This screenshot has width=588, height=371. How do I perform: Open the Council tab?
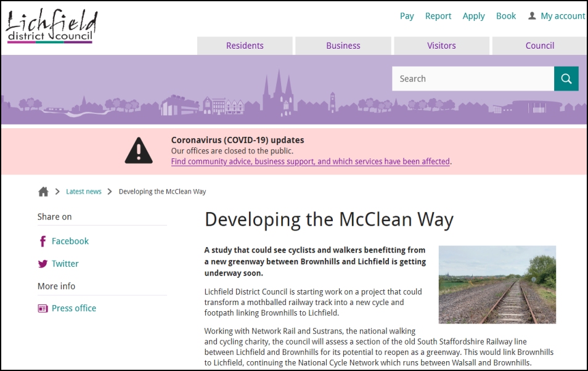(540, 46)
